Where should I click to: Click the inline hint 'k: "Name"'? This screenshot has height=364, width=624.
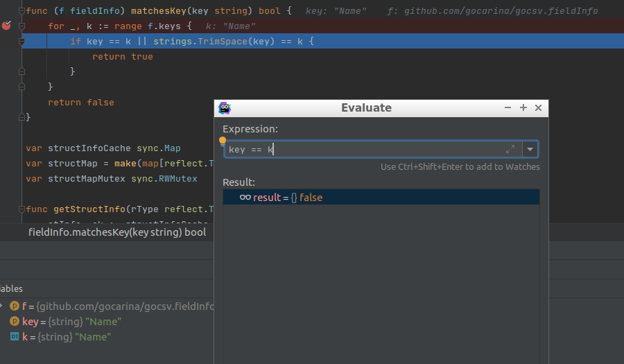pyautogui.click(x=230, y=26)
